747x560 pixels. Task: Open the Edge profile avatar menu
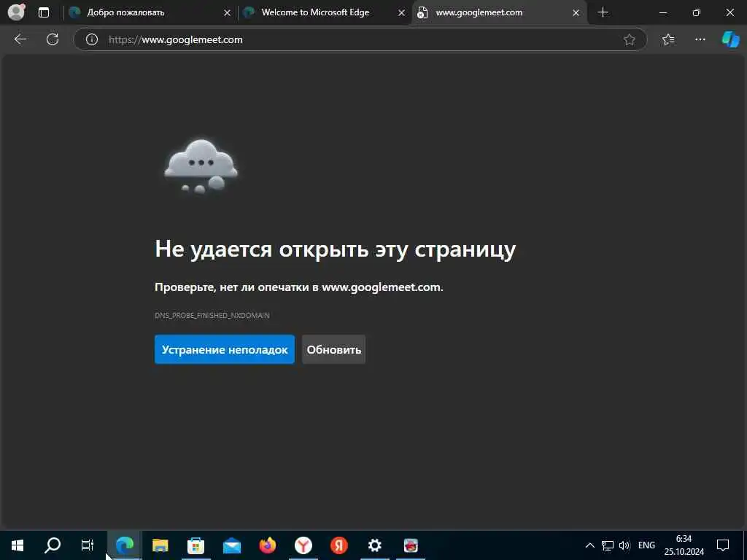point(16,12)
